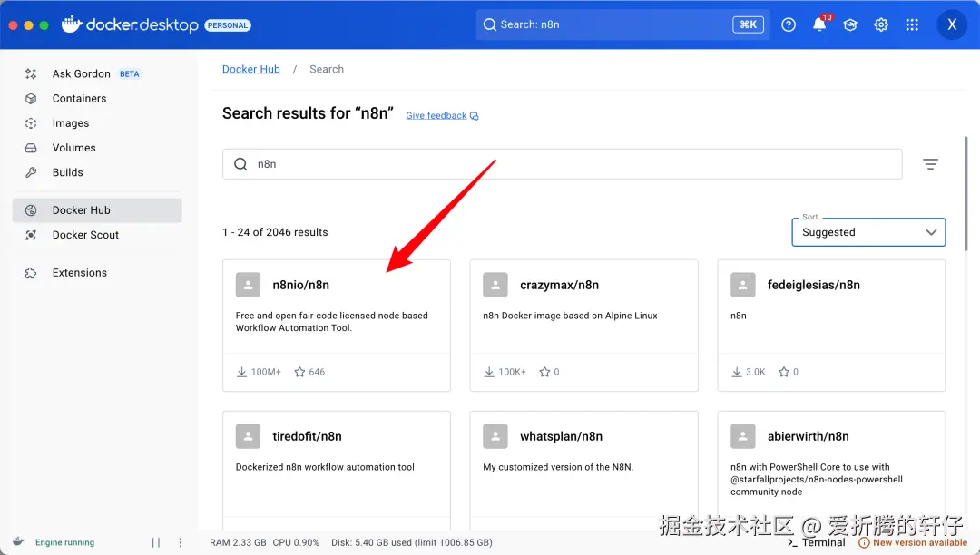This screenshot has width=980, height=555.
Task: Open Volumes section
Action: [97, 148]
